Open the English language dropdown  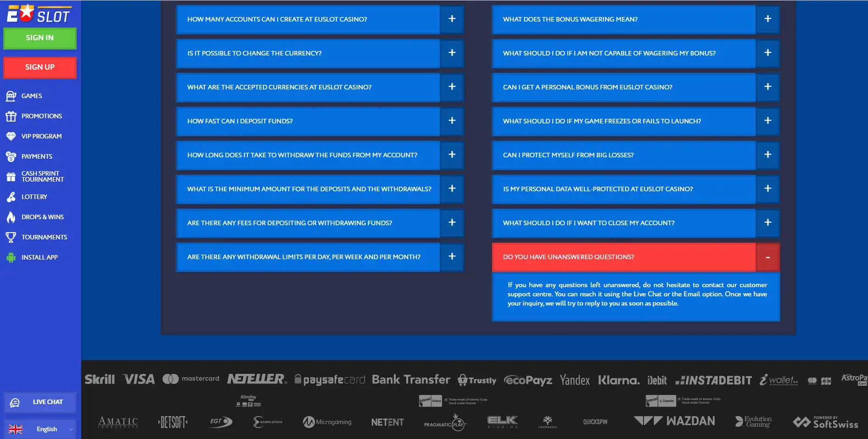click(40, 429)
